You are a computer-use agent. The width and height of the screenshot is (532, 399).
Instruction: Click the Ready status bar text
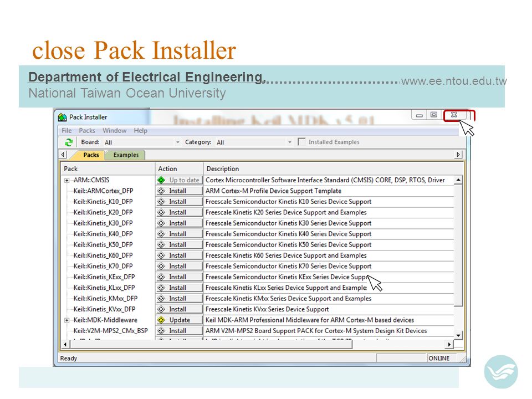69,359
